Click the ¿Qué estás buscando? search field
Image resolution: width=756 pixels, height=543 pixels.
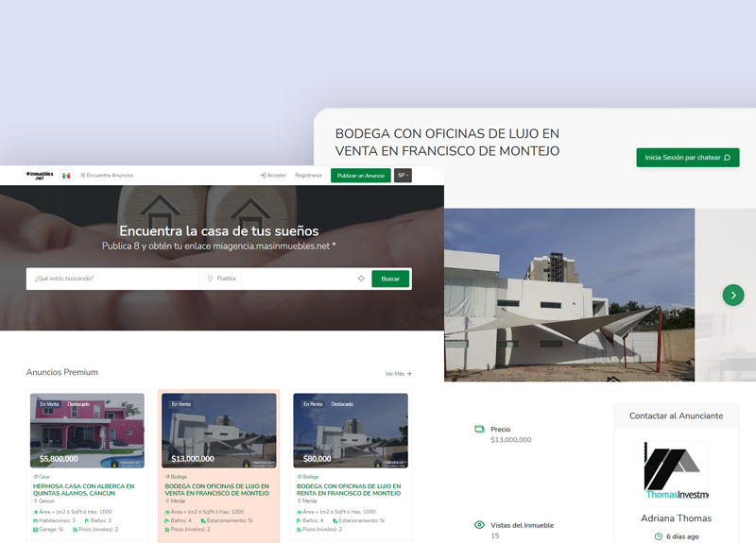tap(113, 279)
